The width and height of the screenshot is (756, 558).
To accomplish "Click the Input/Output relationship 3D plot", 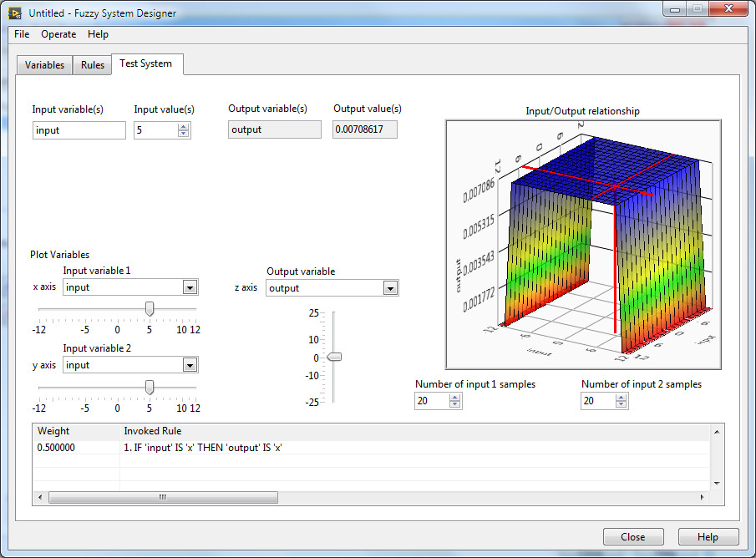I will coord(583,245).
